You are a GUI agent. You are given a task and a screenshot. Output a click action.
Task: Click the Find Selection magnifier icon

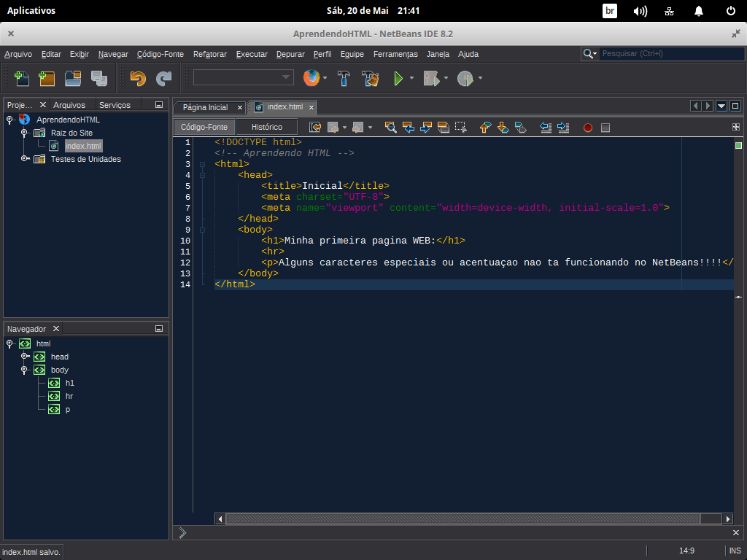[x=391, y=128]
